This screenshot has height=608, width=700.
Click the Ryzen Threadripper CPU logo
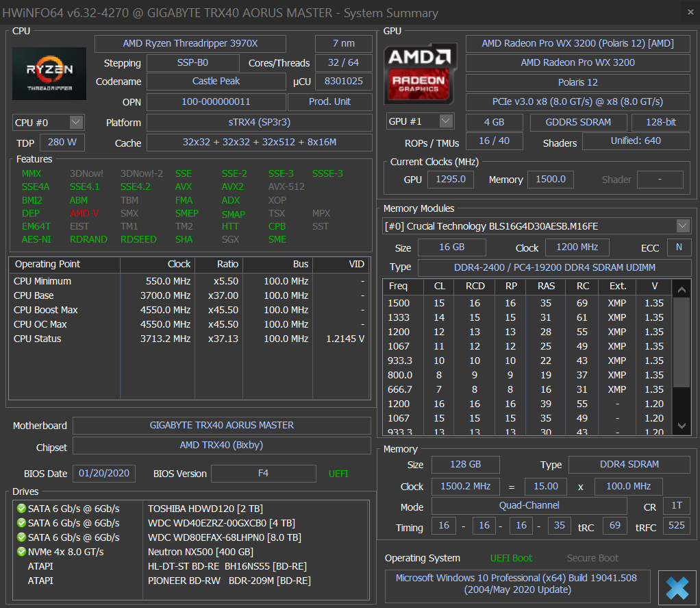click(49, 73)
